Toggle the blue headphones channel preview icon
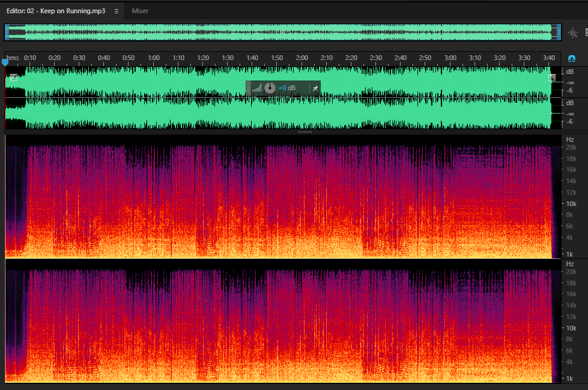This screenshot has height=390, width=588. tap(572, 58)
